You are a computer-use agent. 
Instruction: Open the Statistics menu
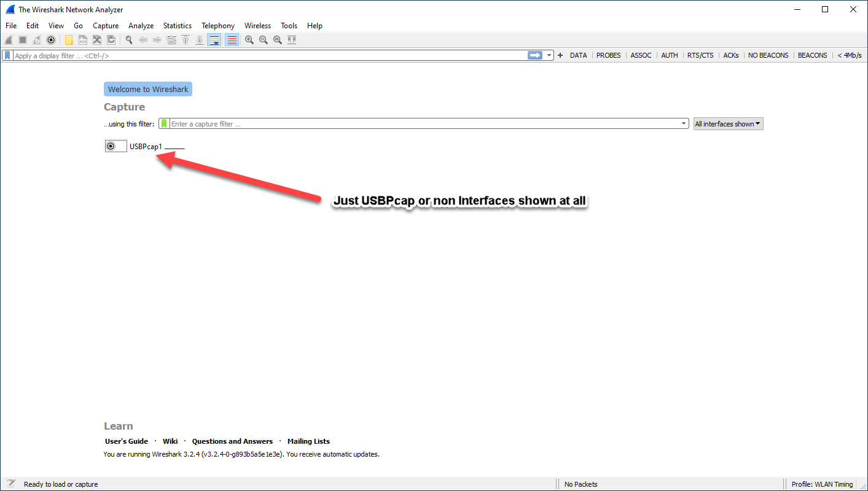(177, 26)
